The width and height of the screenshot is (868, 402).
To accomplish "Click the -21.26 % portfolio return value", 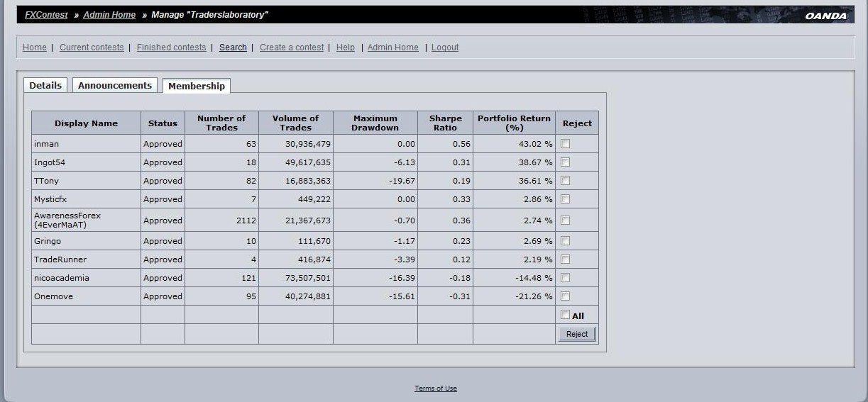I will 534,296.
